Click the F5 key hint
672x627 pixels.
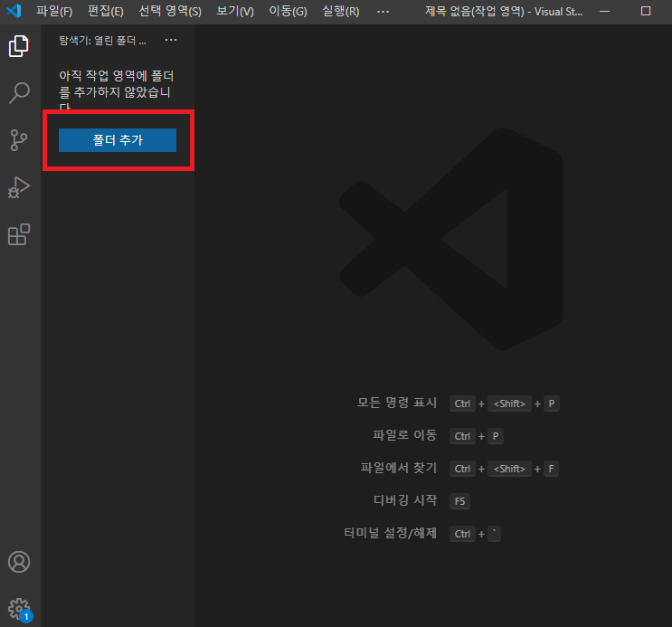(459, 501)
